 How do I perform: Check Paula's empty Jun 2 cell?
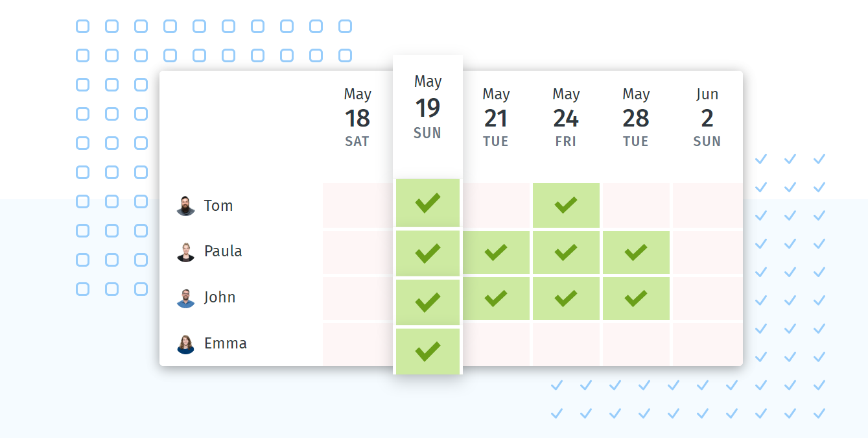[707, 252]
